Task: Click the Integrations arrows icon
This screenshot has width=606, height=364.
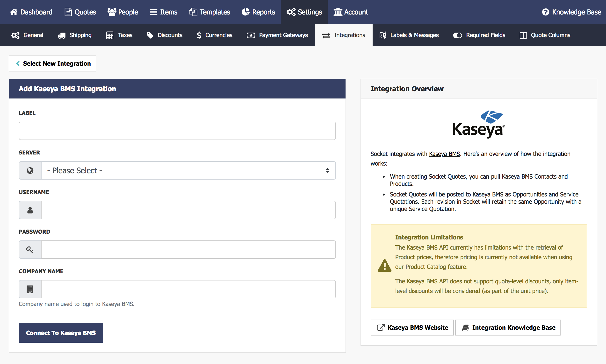Action: [326, 35]
